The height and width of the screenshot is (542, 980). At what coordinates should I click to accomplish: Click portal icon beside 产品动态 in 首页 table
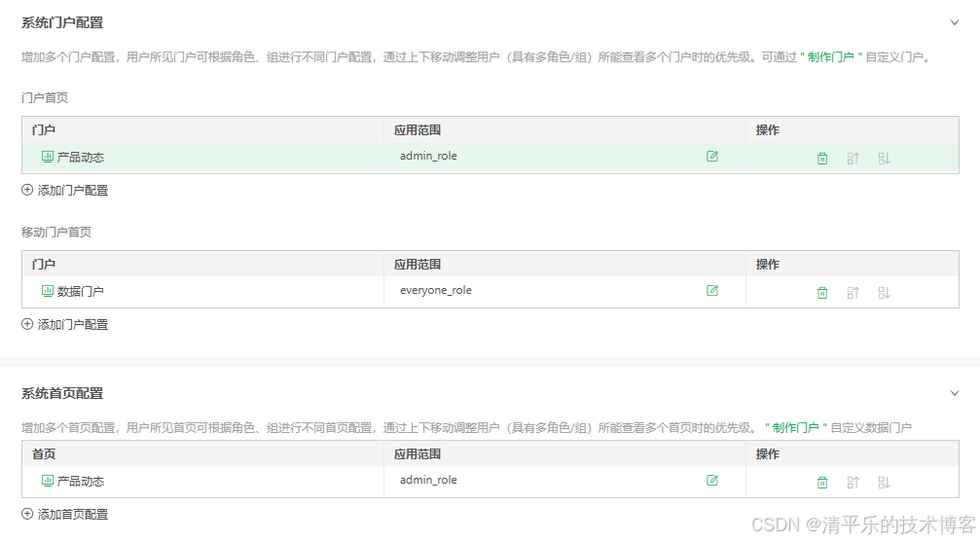point(48,480)
